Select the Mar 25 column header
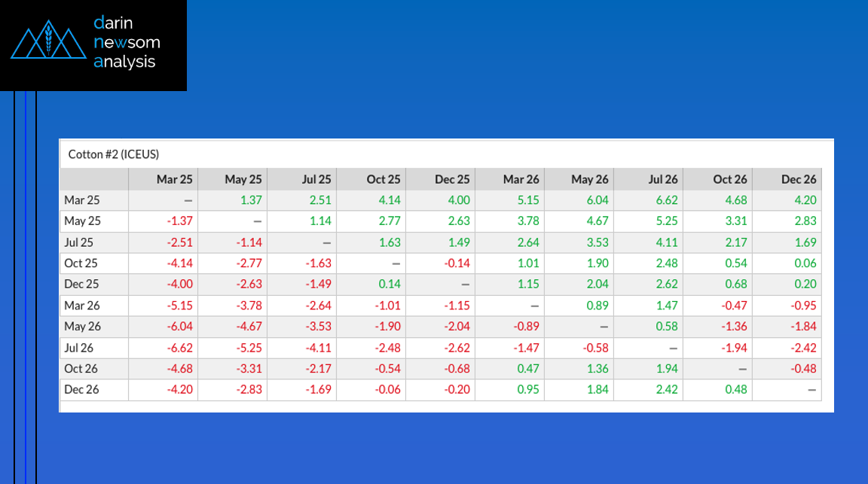The width and height of the screenshot is (868, 484). (174, 179)
